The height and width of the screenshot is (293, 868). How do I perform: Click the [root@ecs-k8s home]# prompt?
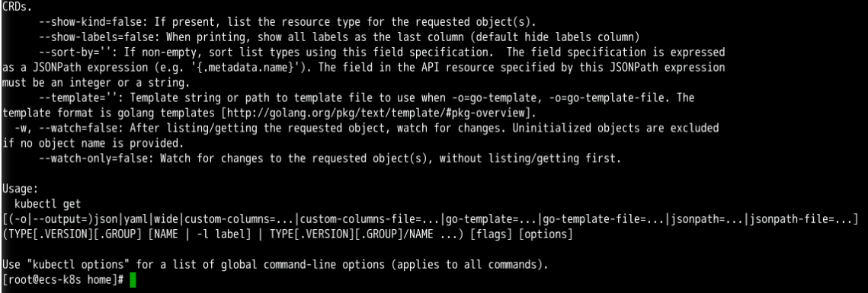(64, 280)
